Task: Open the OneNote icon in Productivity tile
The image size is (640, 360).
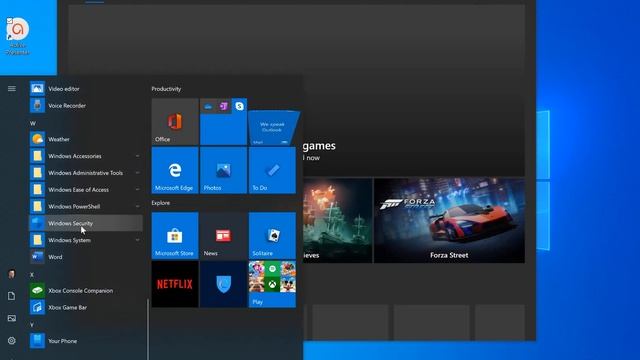Action: tap(223, 106)
